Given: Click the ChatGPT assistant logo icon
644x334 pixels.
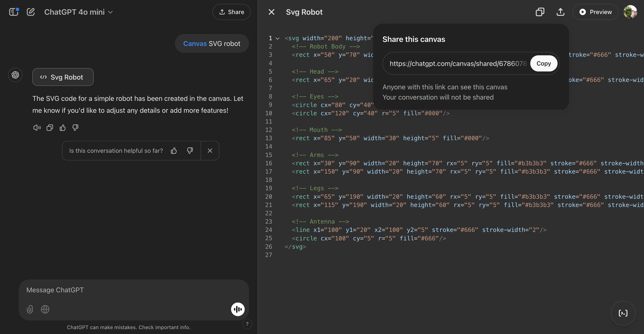Looking at the screenshot, I should (15, 75).
